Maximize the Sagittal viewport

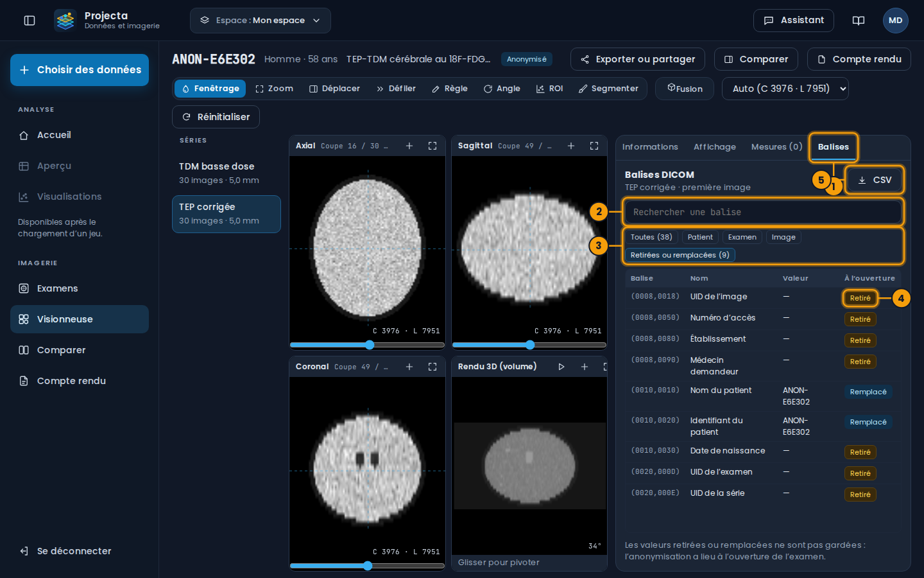pyautogui.click(x=594, y=146)
